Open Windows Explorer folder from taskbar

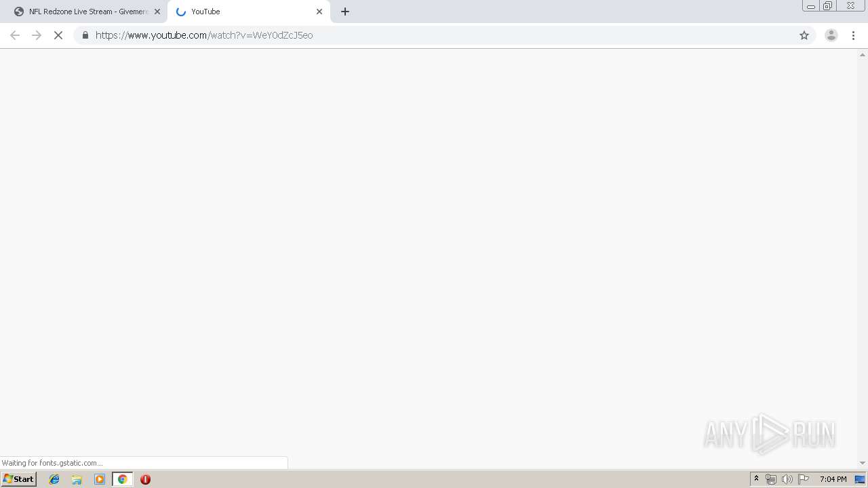(x=77, y=479)
